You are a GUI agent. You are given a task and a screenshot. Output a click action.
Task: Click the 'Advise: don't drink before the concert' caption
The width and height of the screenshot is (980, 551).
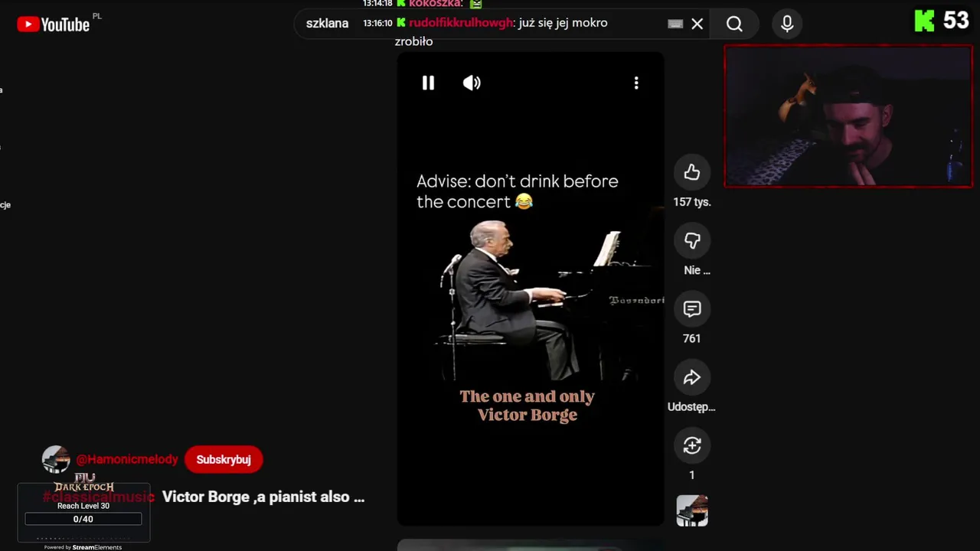[518, 191]
